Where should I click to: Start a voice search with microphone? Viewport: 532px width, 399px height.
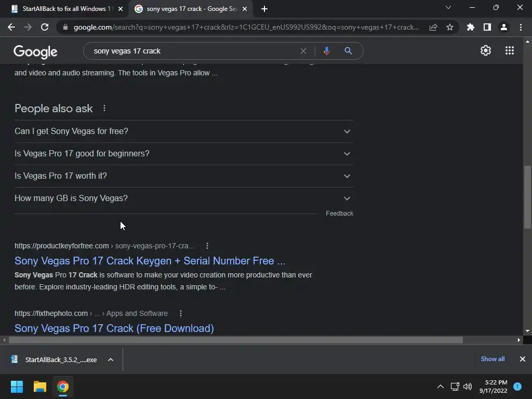click(x=326, y=51)
